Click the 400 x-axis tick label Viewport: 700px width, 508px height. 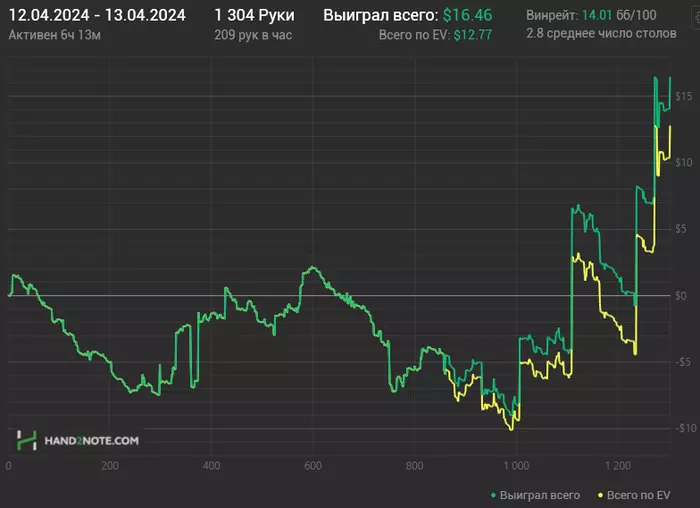tap(211, 466)
